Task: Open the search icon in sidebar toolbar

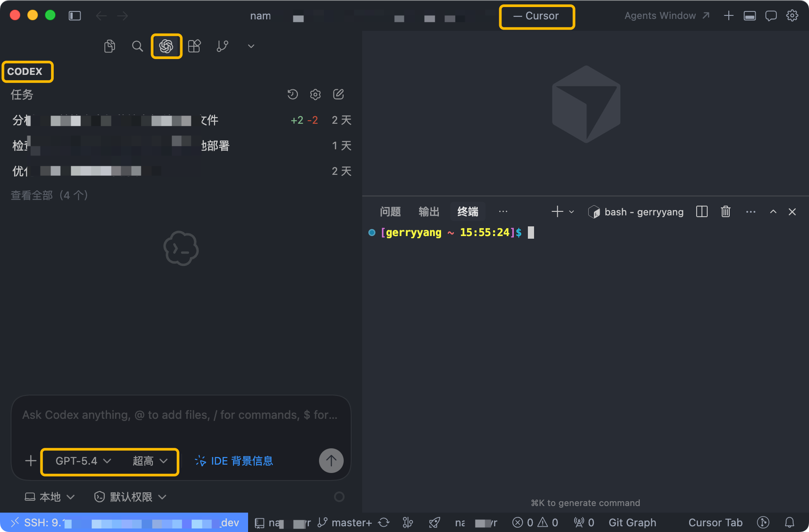Action: coord(137,46)
